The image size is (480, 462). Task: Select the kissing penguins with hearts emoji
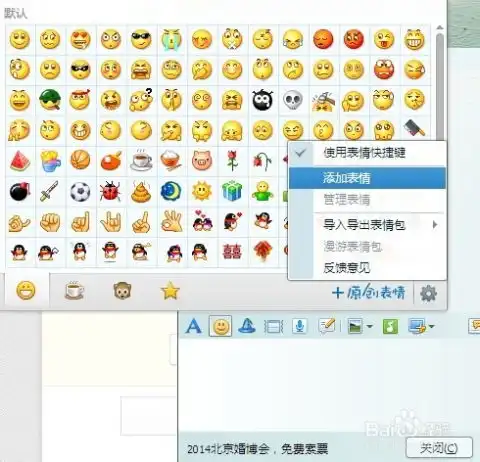[202, 221]
